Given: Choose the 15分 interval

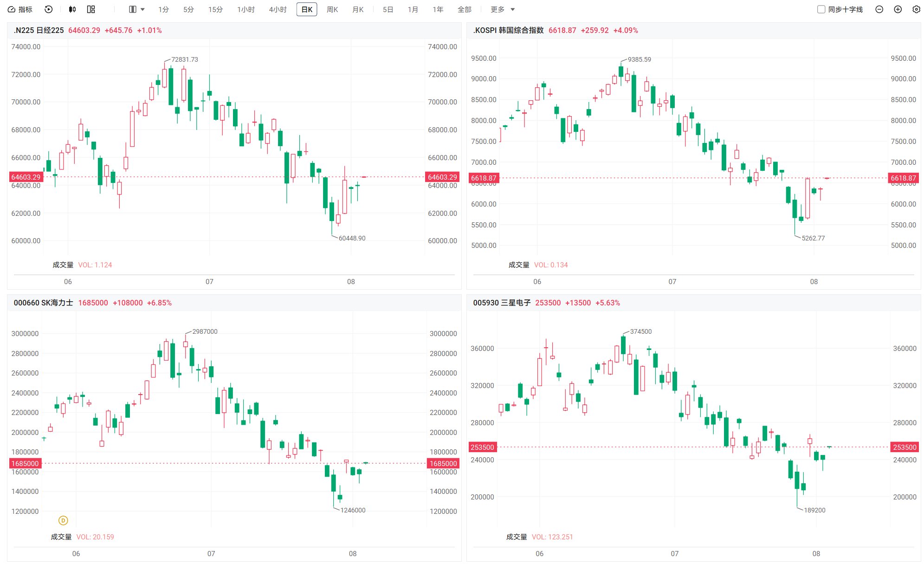Looking at the screenshot, I should [215, 9].
